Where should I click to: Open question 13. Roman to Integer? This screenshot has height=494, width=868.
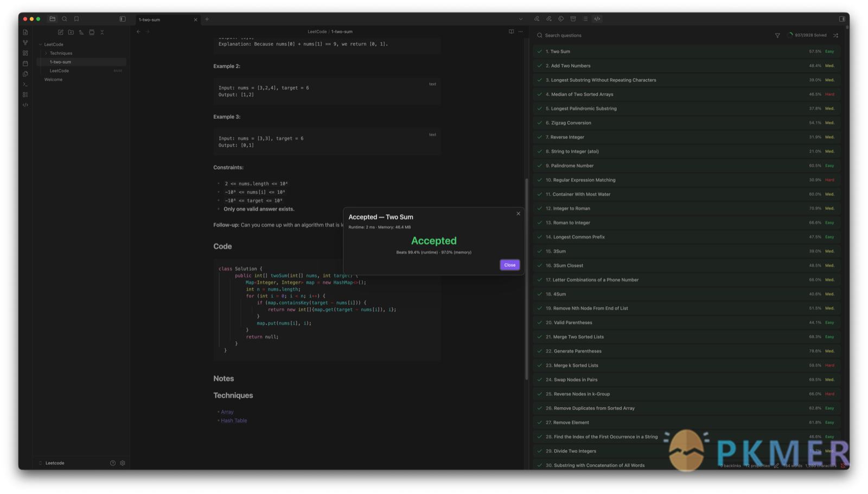point(687,223)
